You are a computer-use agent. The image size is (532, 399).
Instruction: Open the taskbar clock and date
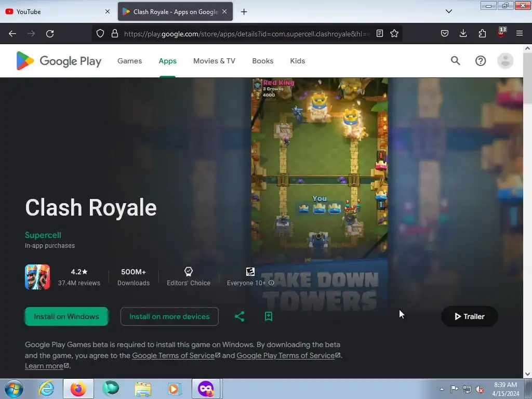pos(505,389)
